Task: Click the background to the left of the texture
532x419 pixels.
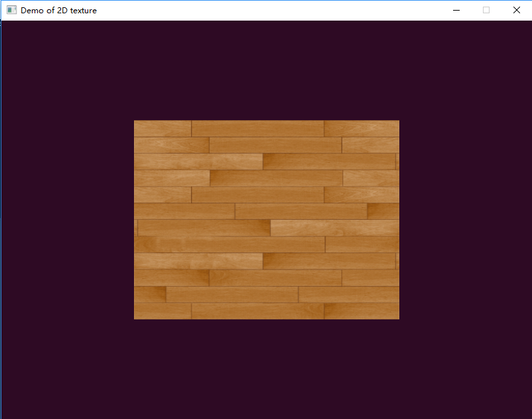Action: (x=66, y=219)
